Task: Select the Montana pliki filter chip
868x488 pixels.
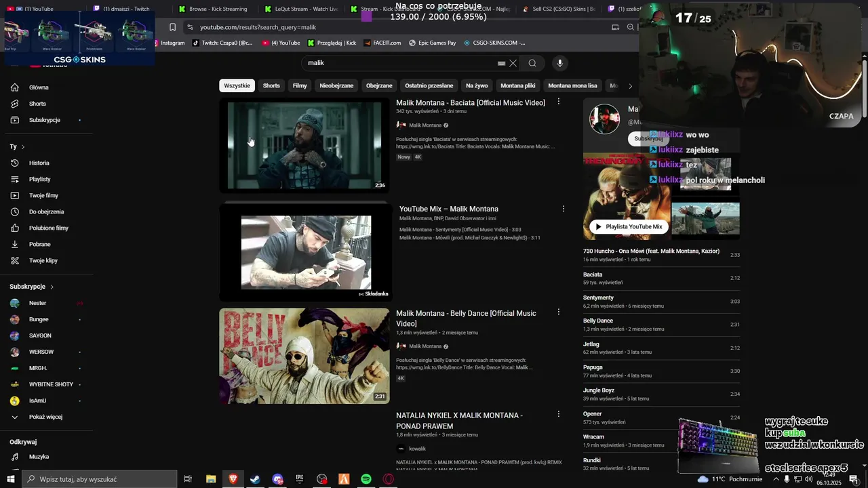Action: [518, 86]
